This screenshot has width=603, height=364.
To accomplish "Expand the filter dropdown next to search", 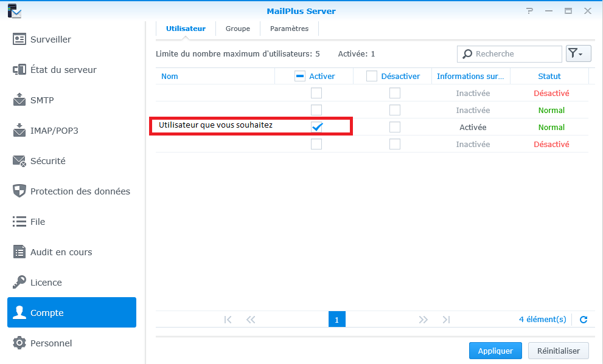I will coord(578,54).
